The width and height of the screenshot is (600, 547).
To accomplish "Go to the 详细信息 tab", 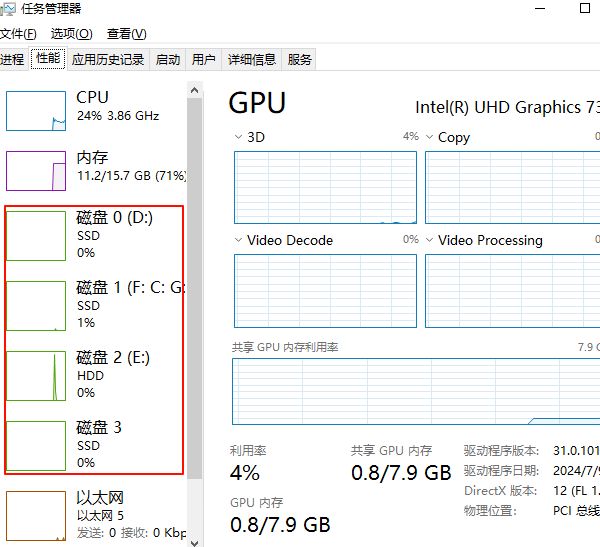I will (252, 59).
